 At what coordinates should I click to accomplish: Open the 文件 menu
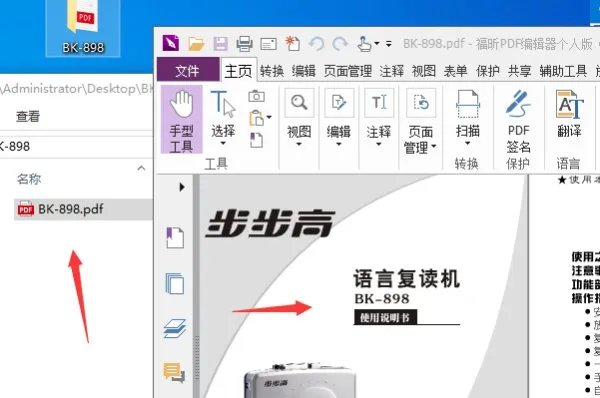[188, 70]
